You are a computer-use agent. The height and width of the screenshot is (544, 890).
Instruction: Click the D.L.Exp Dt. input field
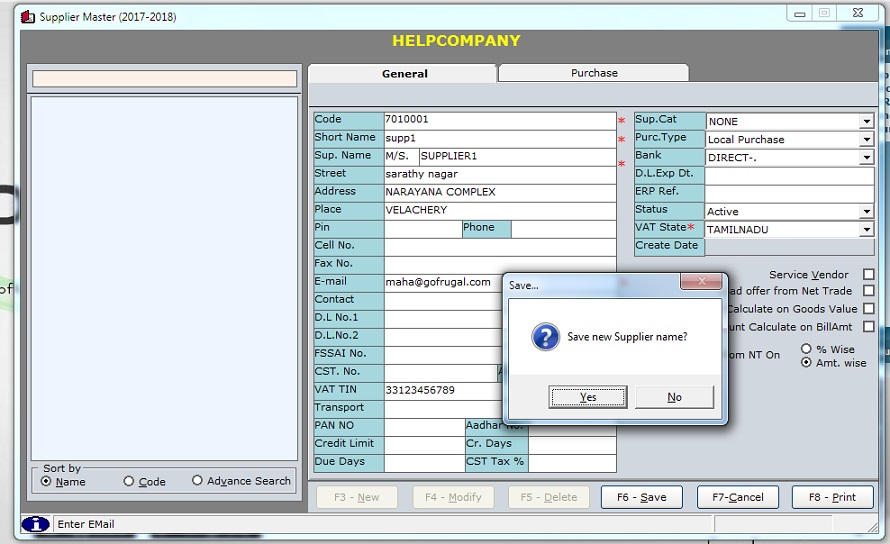click(x=789, y=175)
